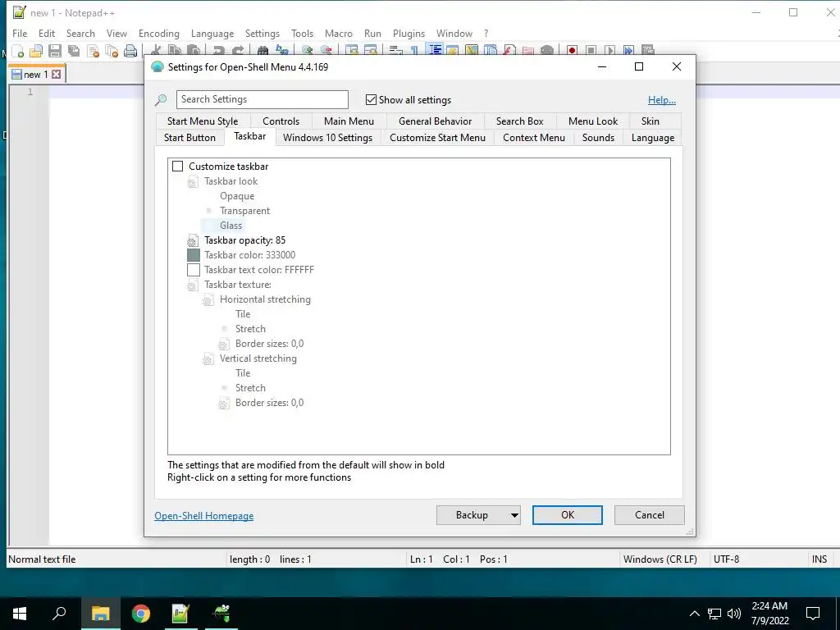Click Save All icon in Notepad++ toolbar
This screenshot has height=630, width=840.
coord(73,52)
